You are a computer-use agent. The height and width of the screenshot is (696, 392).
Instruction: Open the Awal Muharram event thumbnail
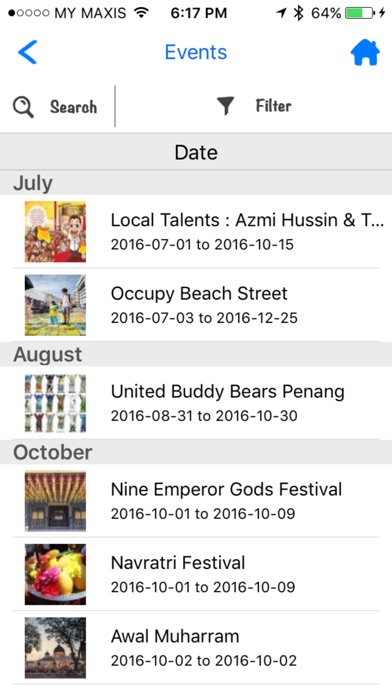(55, 648)
